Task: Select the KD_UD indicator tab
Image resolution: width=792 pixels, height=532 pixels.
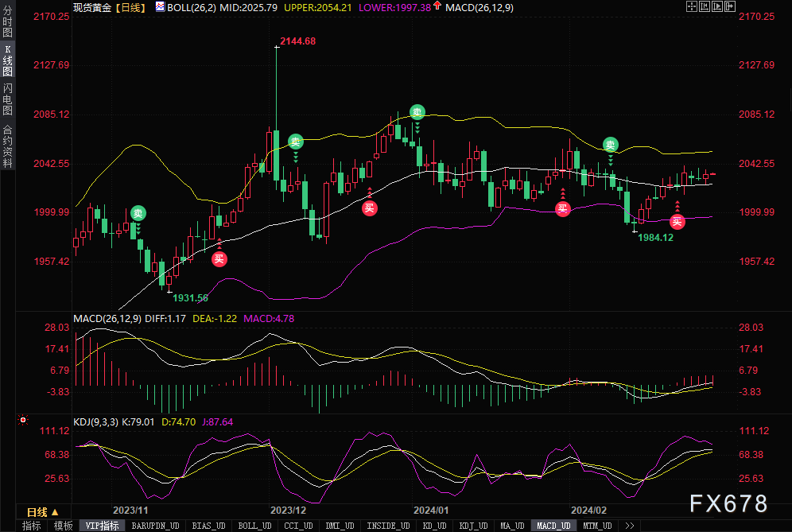Action: click(x=434, y=526)
